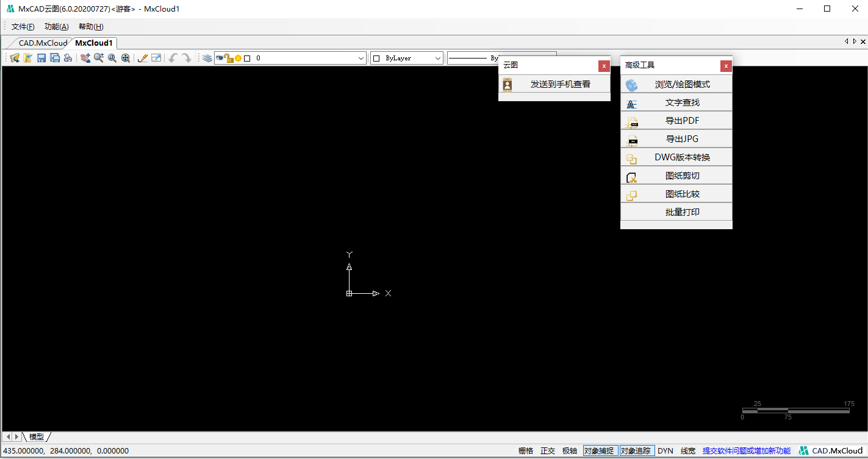Image resolution: width=868 pixels, height=459 pixels.
Task: Click layer 0 white color swatch
Action: pos(247,59)
